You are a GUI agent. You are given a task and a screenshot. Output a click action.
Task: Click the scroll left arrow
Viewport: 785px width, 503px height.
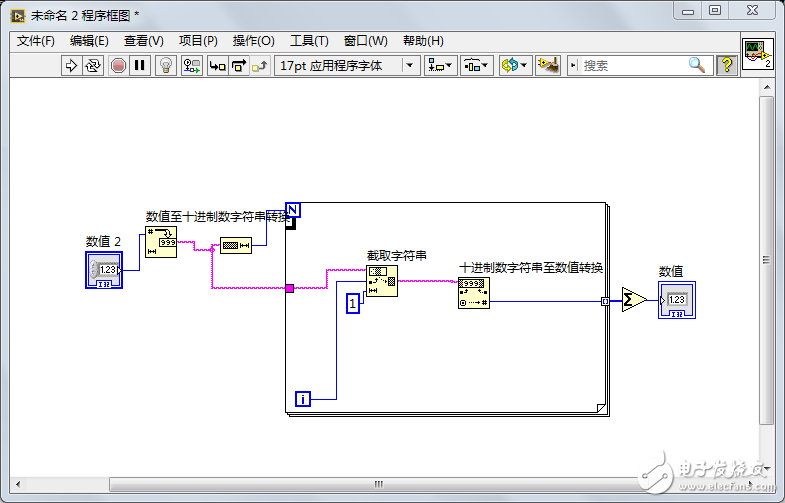[18, 484]
